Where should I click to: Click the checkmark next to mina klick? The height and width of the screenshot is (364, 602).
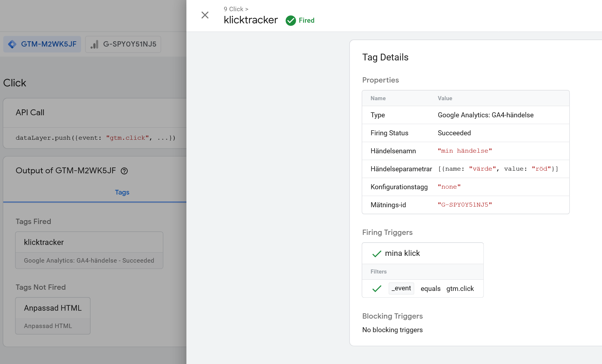pos(377,254)
